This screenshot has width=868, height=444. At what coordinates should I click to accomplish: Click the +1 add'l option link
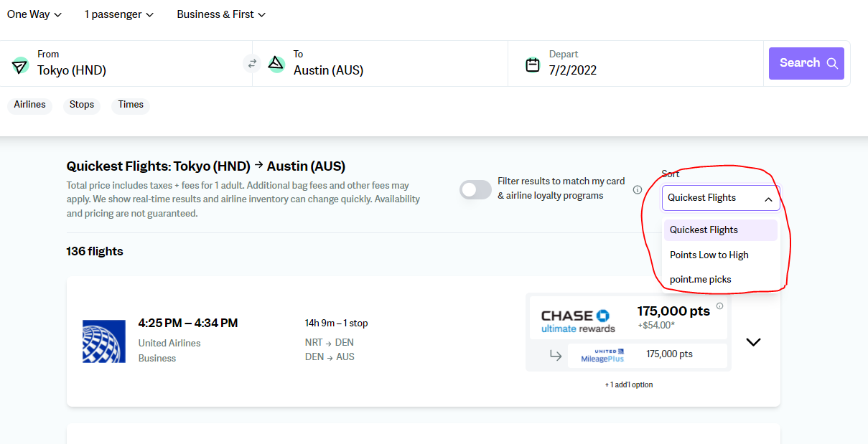point(628,384)
